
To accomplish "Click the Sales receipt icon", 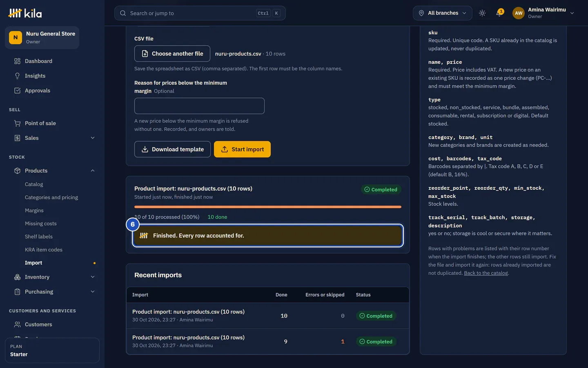I will [17, 138].
